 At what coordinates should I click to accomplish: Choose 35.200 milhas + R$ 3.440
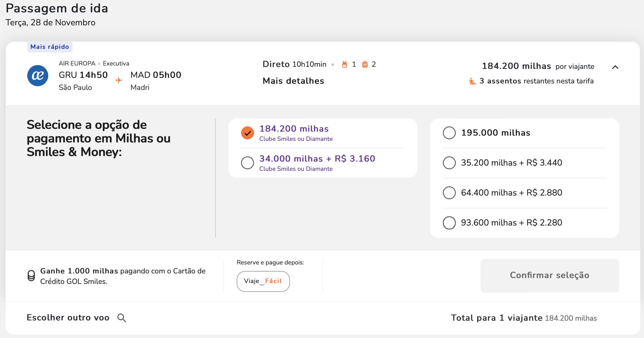449,163
